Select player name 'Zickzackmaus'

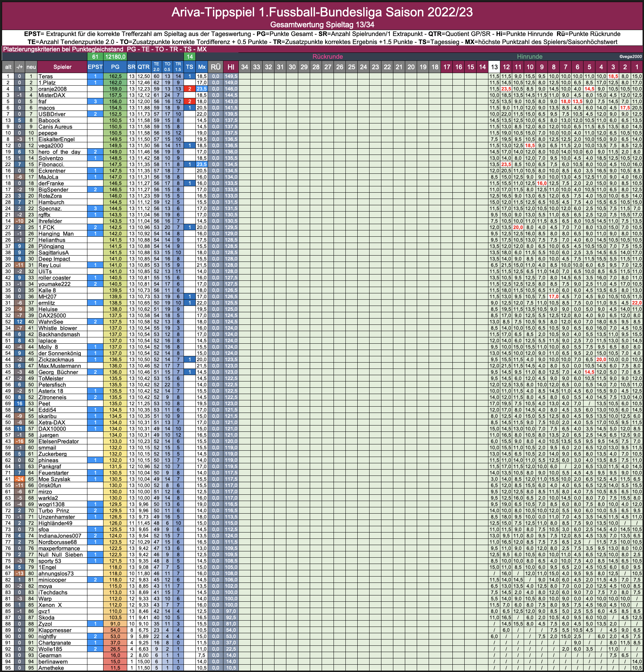[56, 359]
